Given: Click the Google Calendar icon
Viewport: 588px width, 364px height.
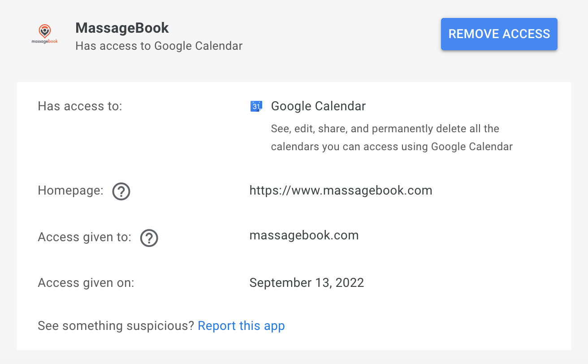Looking at the screenshot, I should pyautogui.click(x=256, y=106).
